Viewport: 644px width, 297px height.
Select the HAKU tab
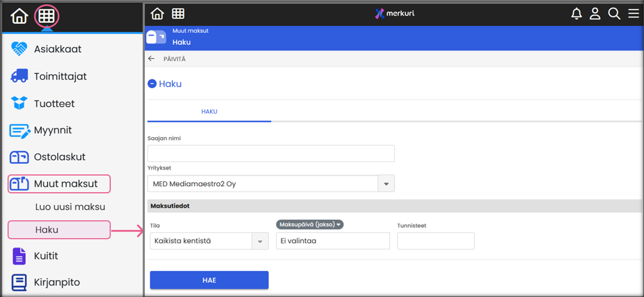click(209, 112)
